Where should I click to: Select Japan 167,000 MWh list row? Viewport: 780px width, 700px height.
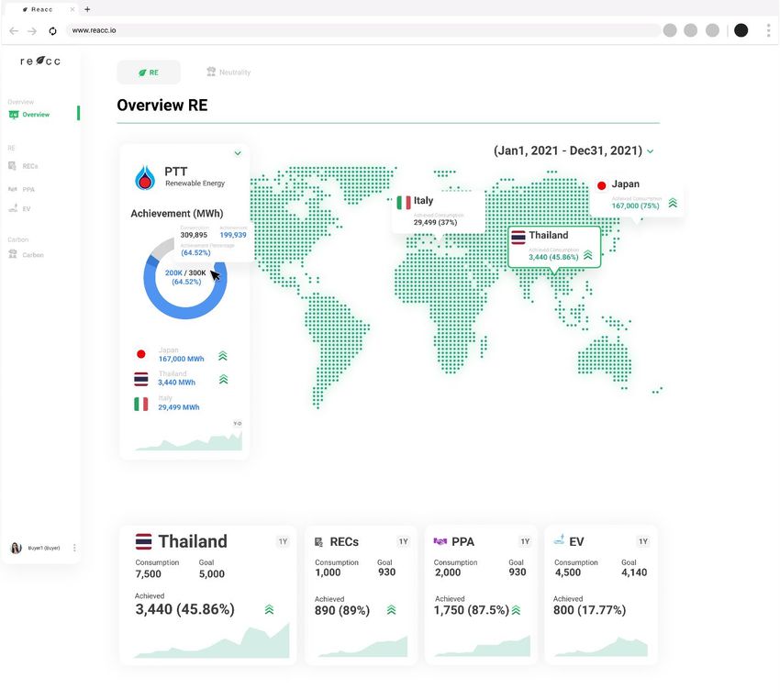pyautogui.click(x=181, y=354)
